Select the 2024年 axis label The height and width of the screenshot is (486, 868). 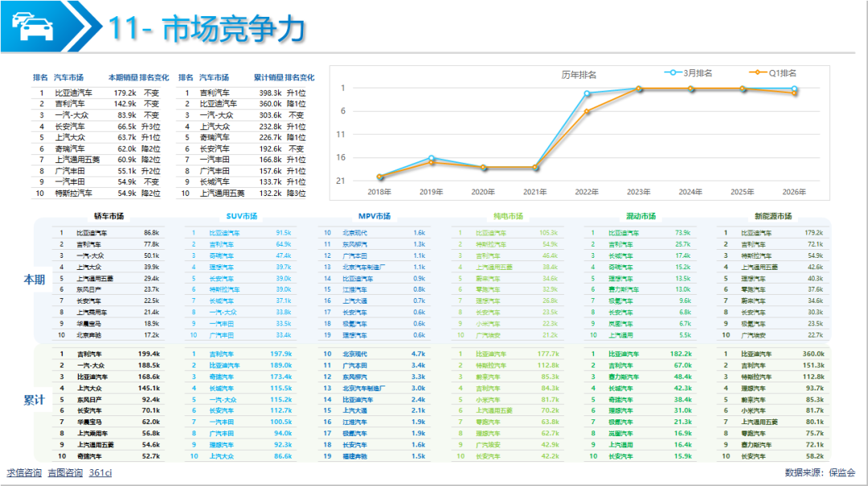click(x=690, y=191)
